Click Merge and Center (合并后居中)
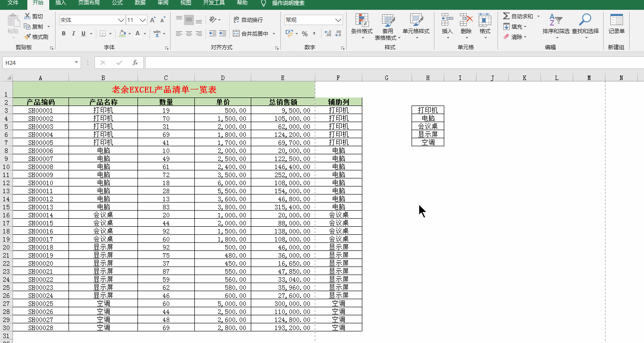This screenshot has height=343, width=644. point(251,34)
